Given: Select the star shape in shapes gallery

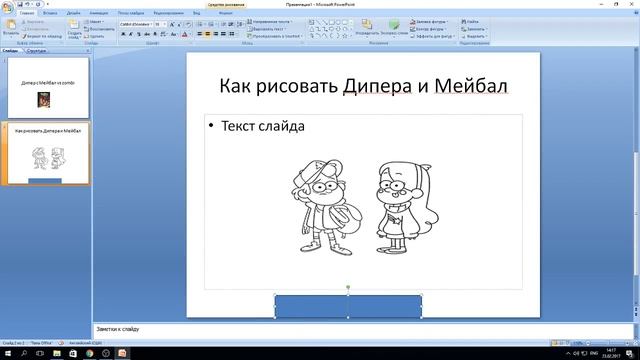Looking at the screenshot, I should 344,36.
